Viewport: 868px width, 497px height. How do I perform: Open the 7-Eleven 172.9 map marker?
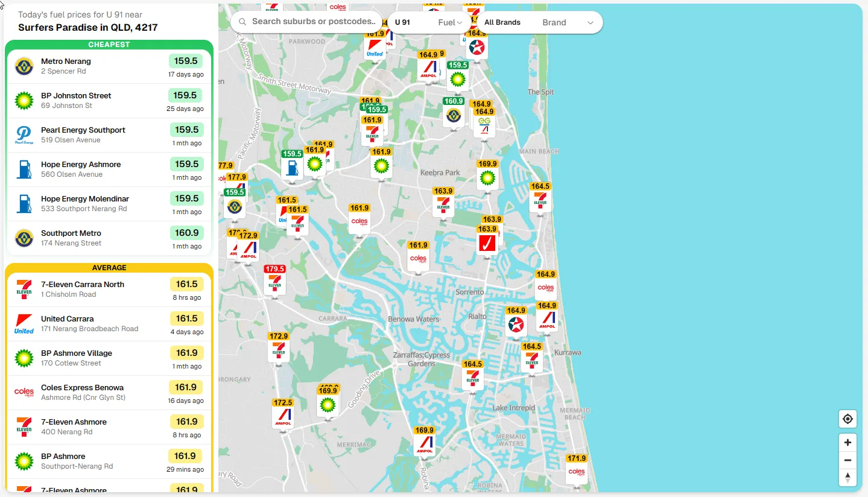(278, 348)
